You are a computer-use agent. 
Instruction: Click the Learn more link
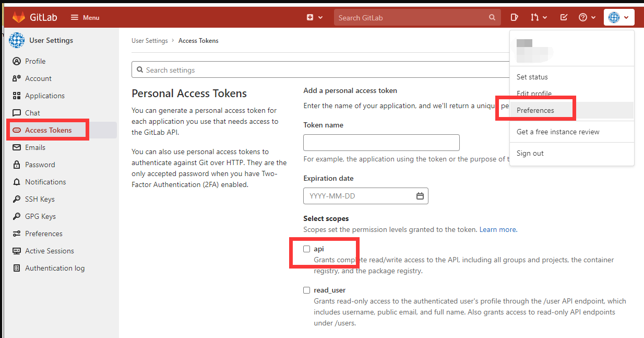click(x=498, y=229)
